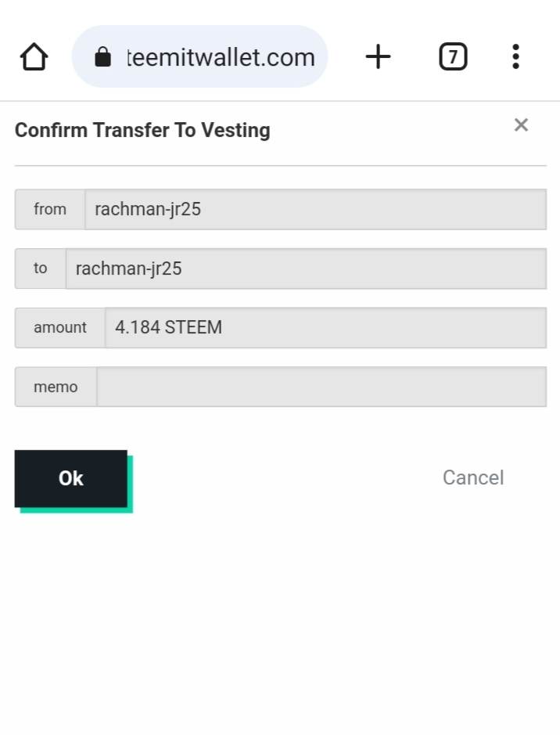Tap the "memo" label box
The image size is (560, 735).
56,387
